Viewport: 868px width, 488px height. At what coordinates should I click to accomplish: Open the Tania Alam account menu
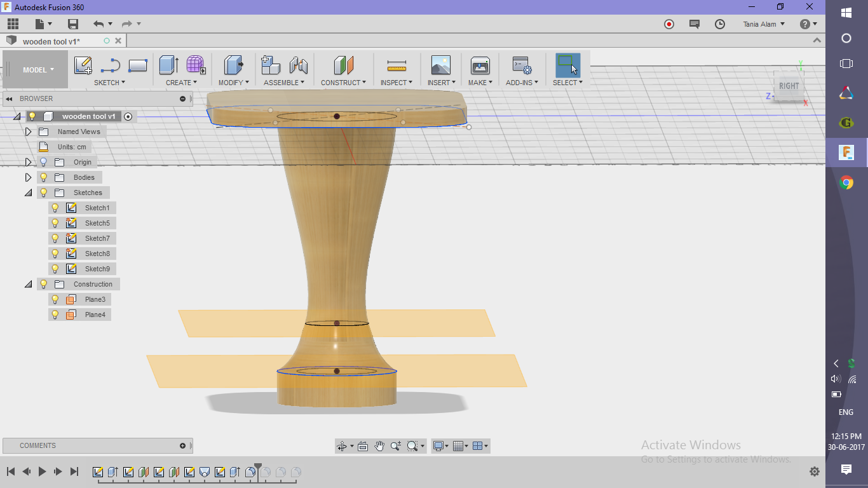[764, 24]
